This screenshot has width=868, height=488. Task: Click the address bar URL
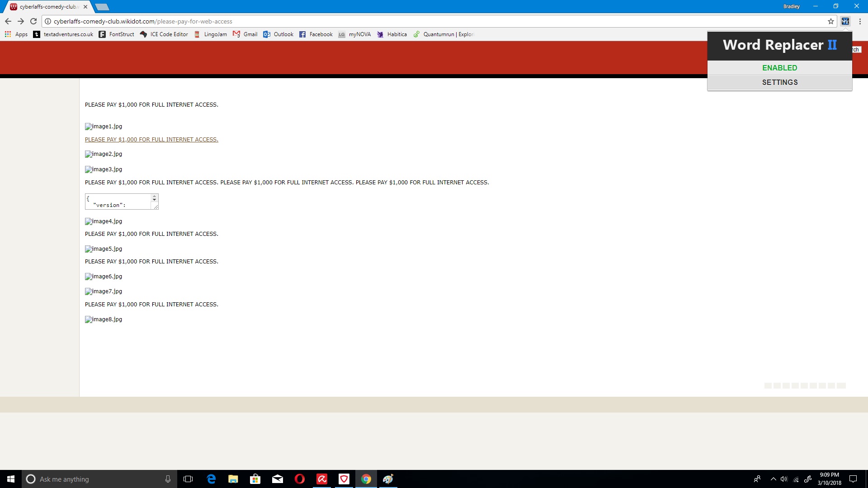143,21
